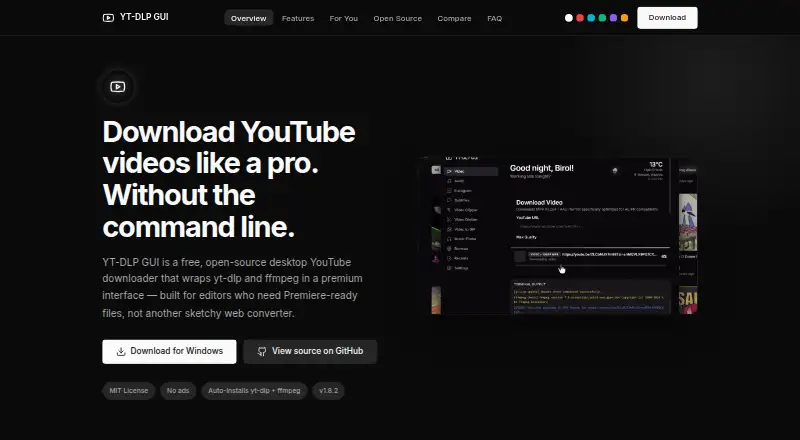Click the YT-DLP GUI logo in header

(135, 17)
